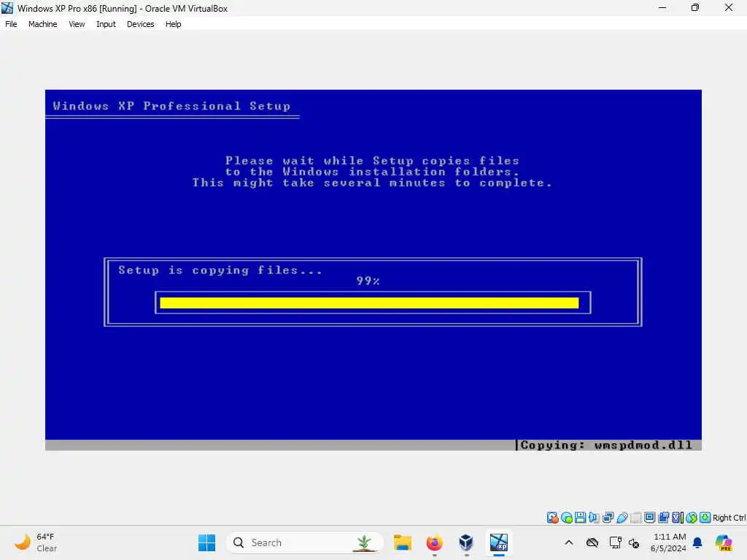Click the VirtualBox title bar app icon
Viewport: 747px width, 560px height.
click(x=7, y=8)
